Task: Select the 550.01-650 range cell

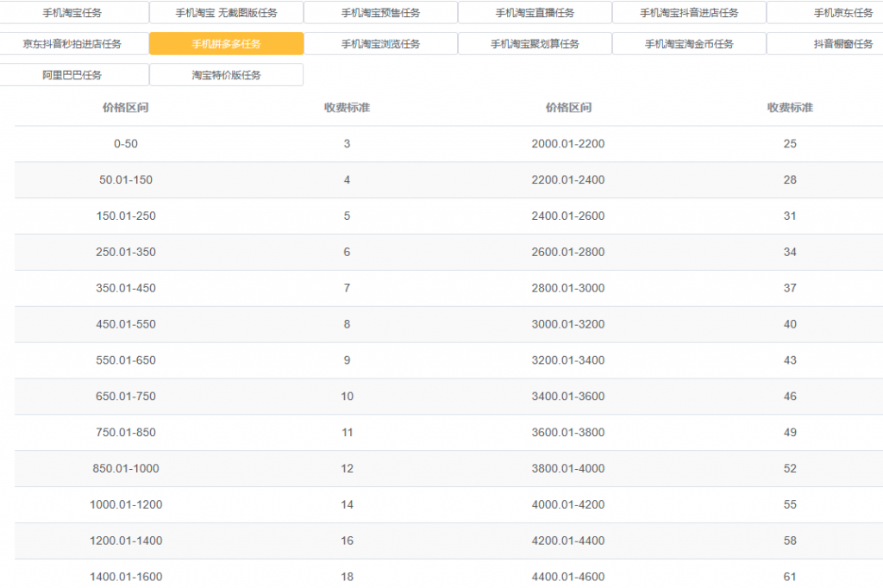Action: pos(126,360)
